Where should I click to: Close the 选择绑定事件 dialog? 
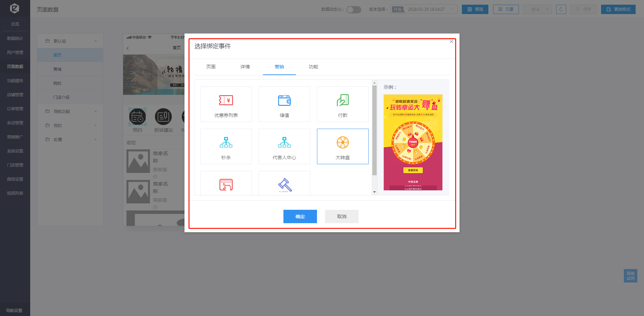(451, 42)
